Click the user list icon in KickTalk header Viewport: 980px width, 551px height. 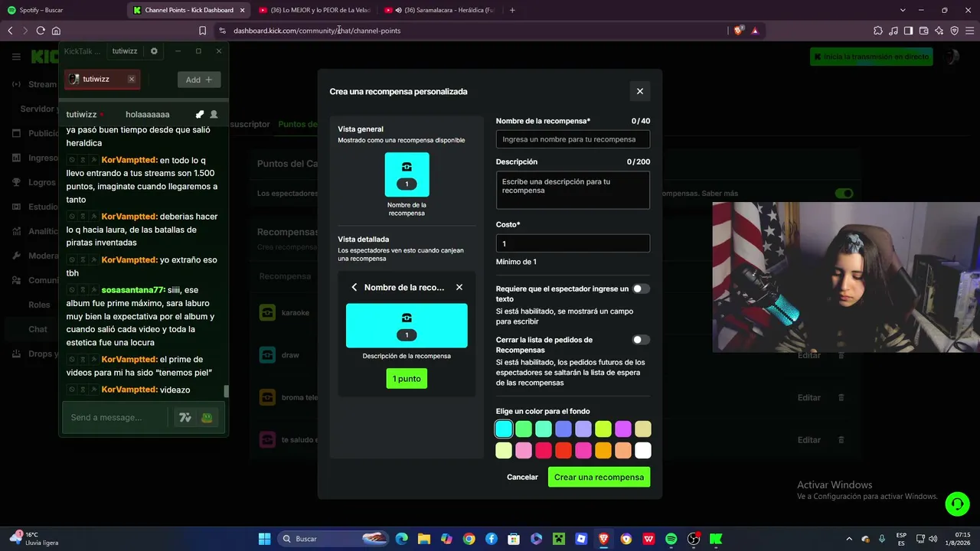214,114
